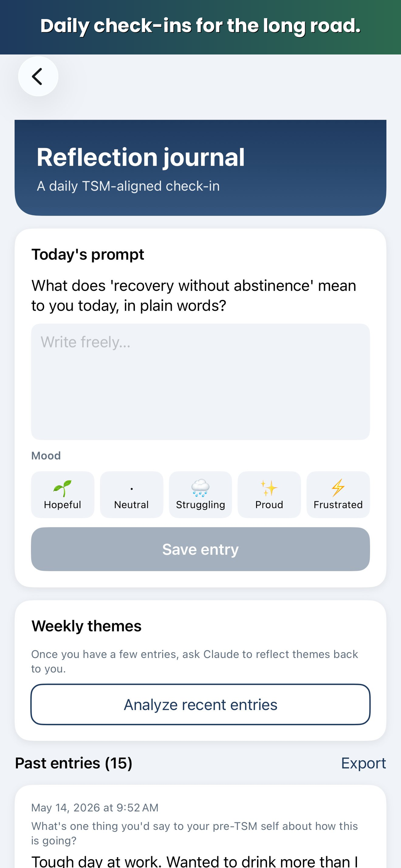Image resolution: width=401 pixels, height=868 pixels.
Task: Click the Reflection journal header card
Action: pos(200,168)
